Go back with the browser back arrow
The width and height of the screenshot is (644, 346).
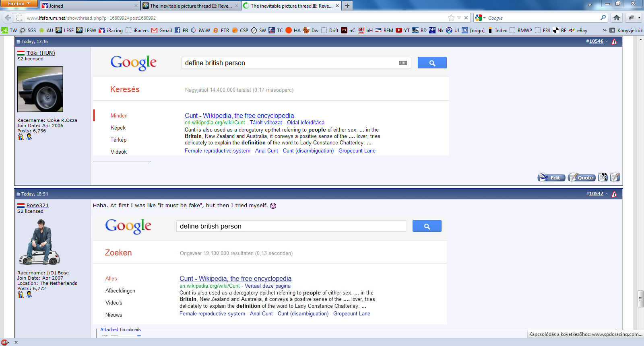click(8, 18)
